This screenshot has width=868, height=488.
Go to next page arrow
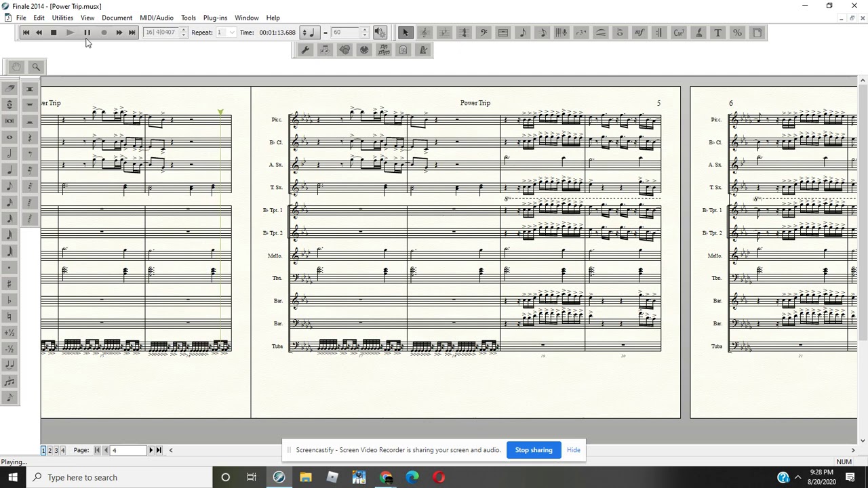151,450
